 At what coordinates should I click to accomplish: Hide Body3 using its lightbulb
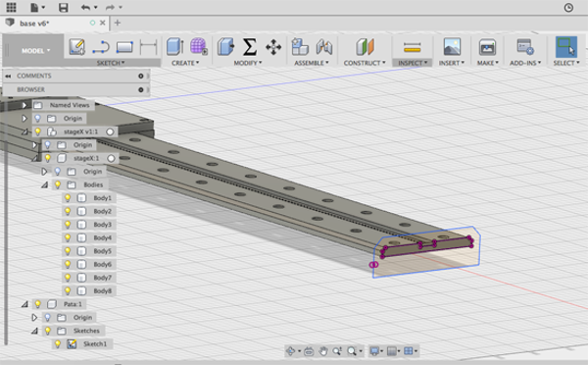pos(68,225)
